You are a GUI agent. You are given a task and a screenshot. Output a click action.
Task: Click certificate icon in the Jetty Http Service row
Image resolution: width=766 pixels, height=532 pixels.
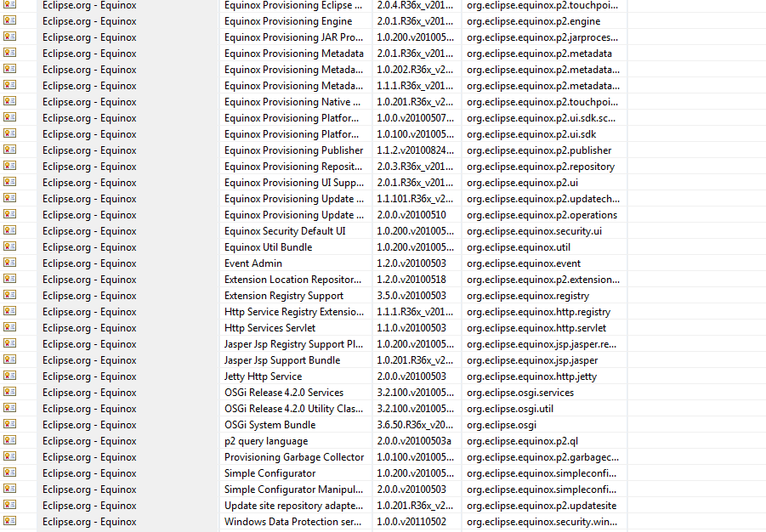tap(9, 375)
